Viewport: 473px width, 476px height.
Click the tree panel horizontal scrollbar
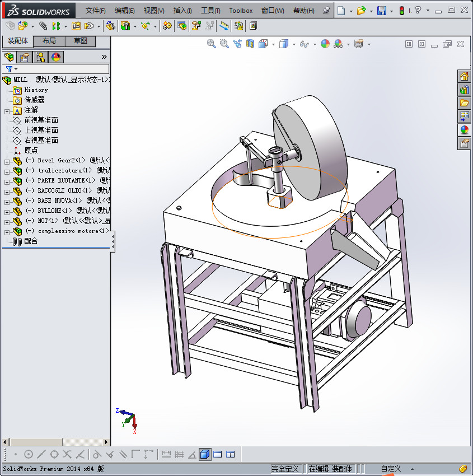tap(55, 442)
